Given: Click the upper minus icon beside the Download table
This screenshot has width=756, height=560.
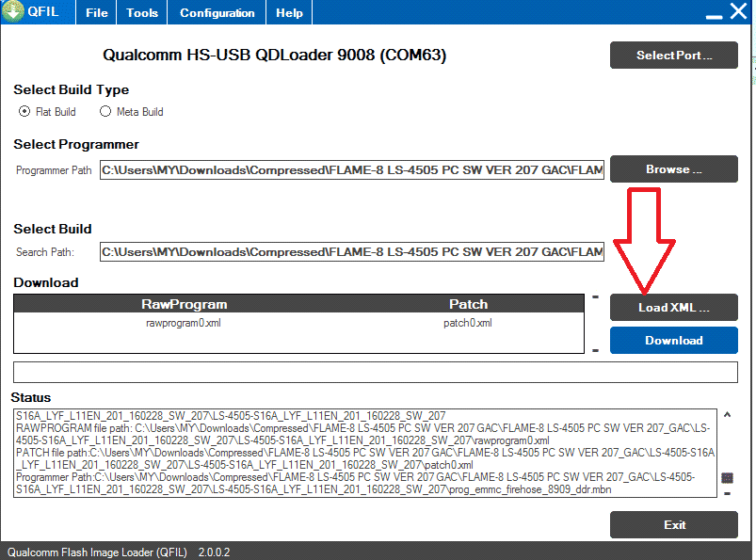Looking at the screenshot, I should click(595, 296).
